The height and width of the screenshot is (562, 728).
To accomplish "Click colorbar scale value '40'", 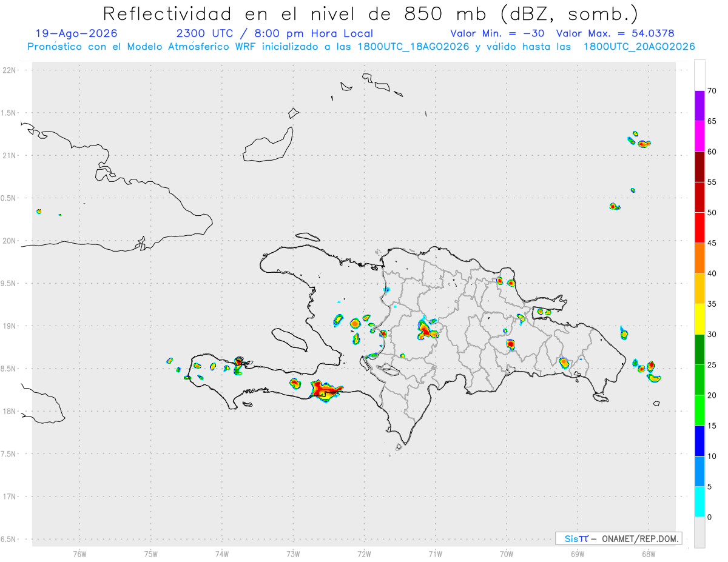I will click(712, 273).
